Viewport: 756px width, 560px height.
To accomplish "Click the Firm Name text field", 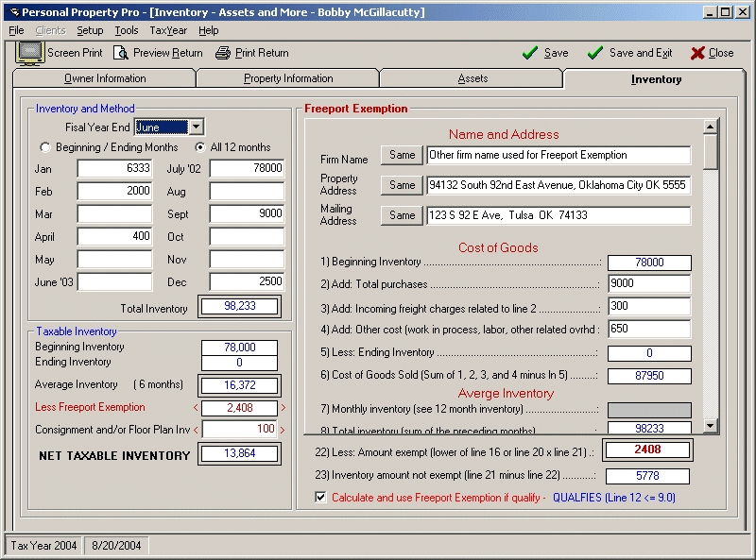I will (x=558, y=155).
